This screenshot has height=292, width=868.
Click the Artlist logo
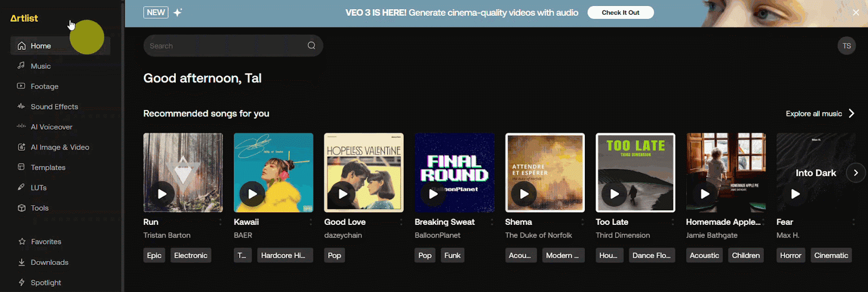tap(24, 18)
